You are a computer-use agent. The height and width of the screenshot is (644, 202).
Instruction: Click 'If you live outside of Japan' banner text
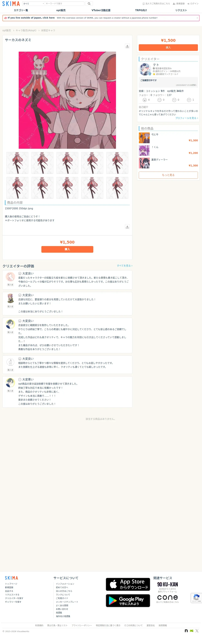[x=31, y=18]
